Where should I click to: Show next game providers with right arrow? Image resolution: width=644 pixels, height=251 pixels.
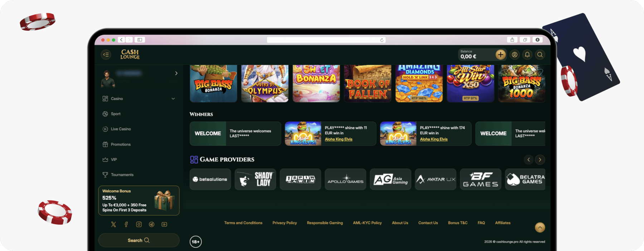[x=540, y=160]
